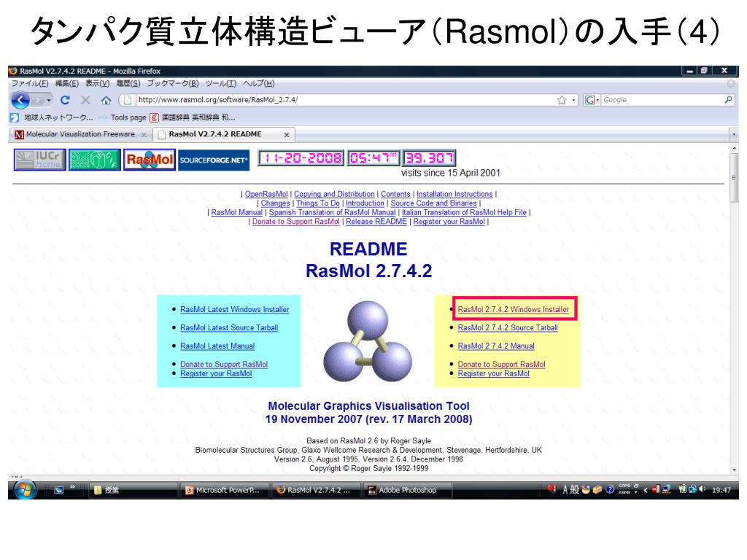Open RasMol Latest Manual link
747x560 pixels.
coord(217,346)
